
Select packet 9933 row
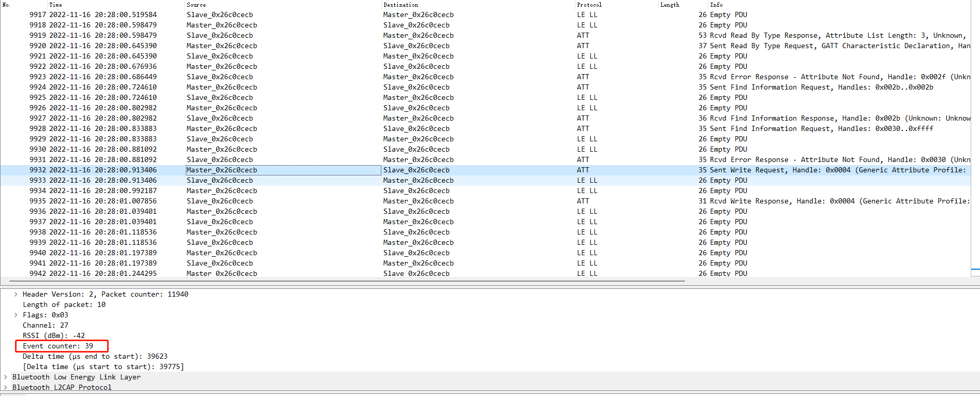click(485, 180)
